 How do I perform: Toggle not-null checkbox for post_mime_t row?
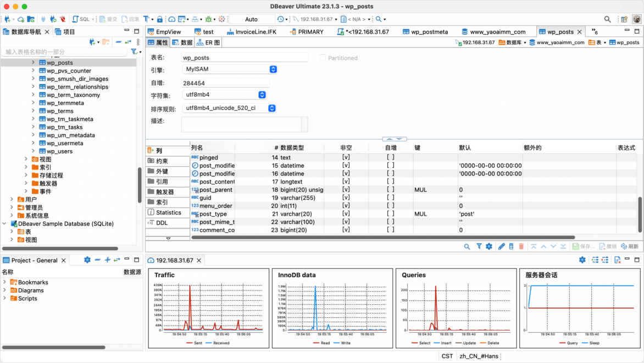coord(346,222)
